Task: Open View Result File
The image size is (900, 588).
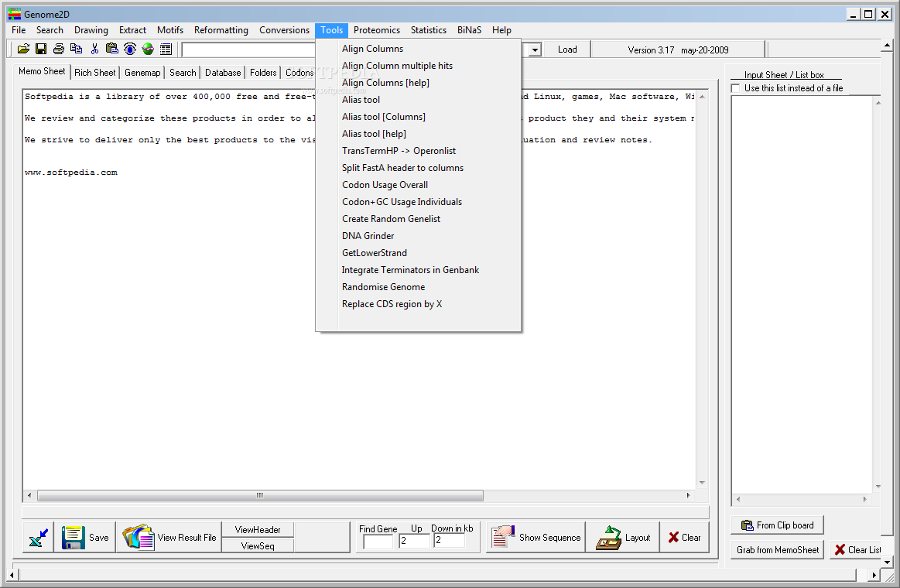Action: click(169, 538)
